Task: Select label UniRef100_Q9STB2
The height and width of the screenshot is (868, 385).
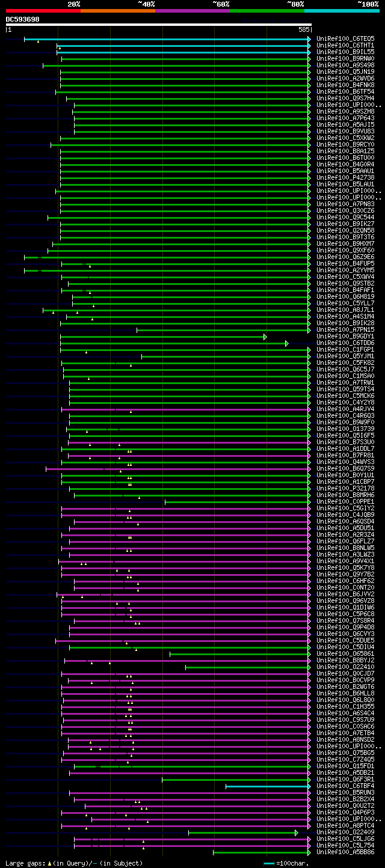Action: (x=345, y=283)
